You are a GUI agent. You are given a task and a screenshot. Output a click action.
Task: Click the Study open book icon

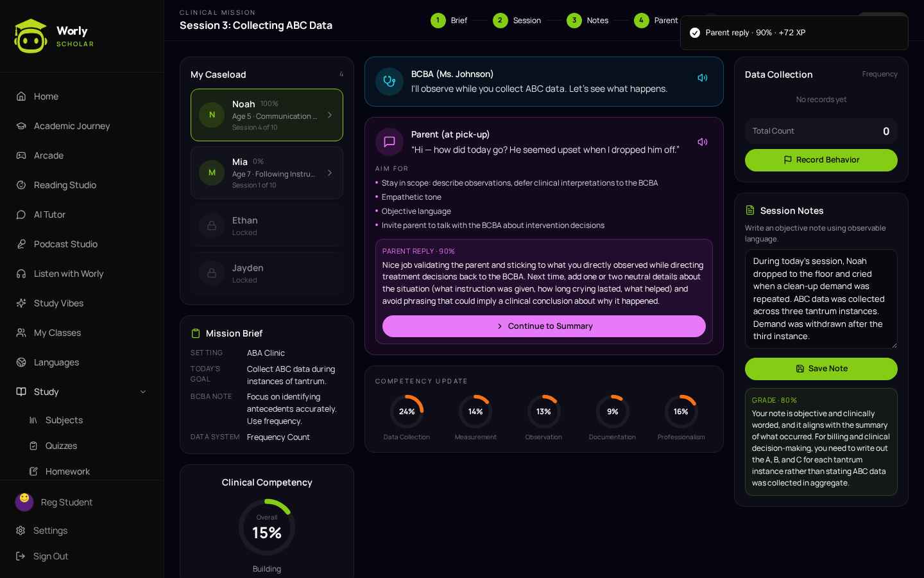[21, 392]
